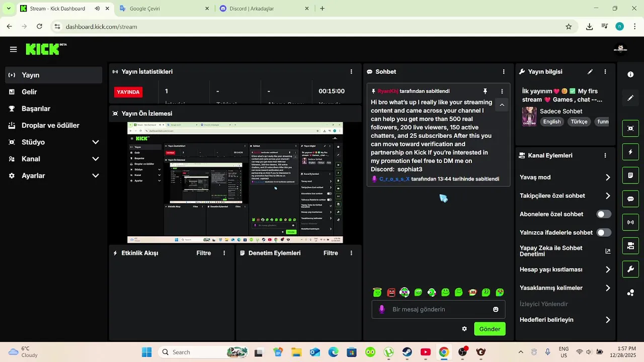This screenshot has width=644, height=362.
Task: Open the info panel icon in right rail
Action: pyautogui.click(x=630, y=74)
